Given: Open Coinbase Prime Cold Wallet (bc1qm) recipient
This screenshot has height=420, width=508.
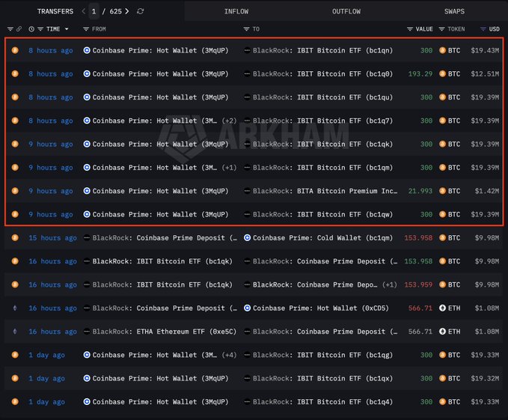Looking at the screenshot, I should 322,238.
